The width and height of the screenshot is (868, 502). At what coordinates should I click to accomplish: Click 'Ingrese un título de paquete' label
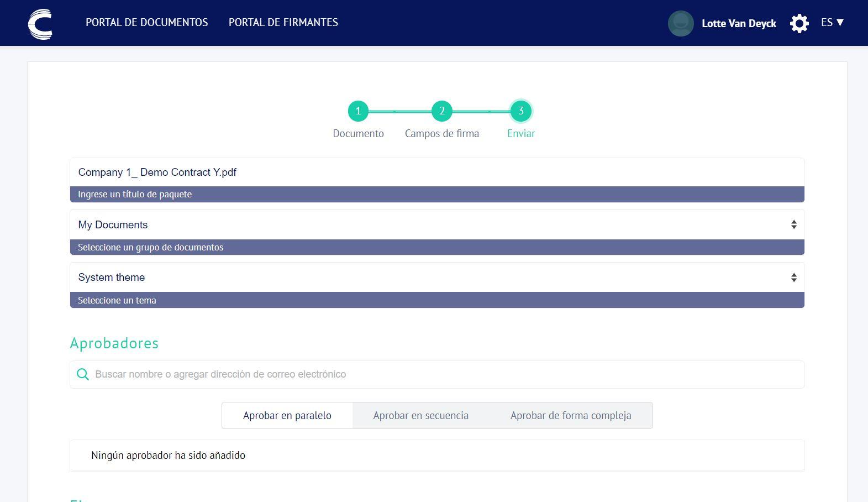[135, 195]
